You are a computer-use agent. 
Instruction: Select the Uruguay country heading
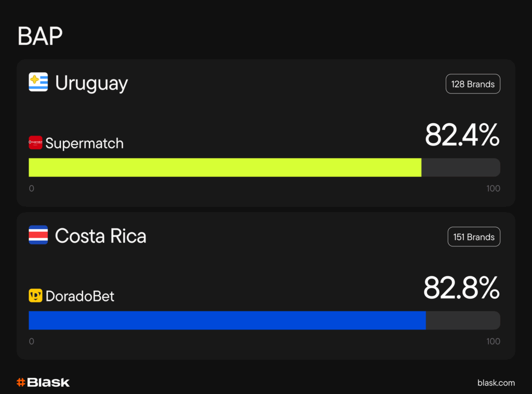click(91, 83)
